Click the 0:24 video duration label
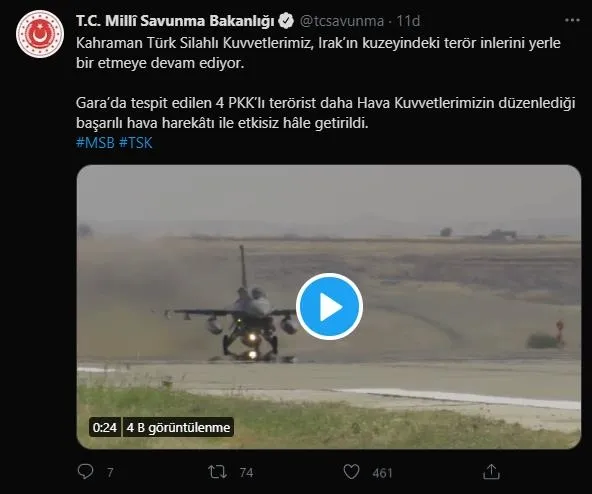592x494 pixels. click(105, 427)
